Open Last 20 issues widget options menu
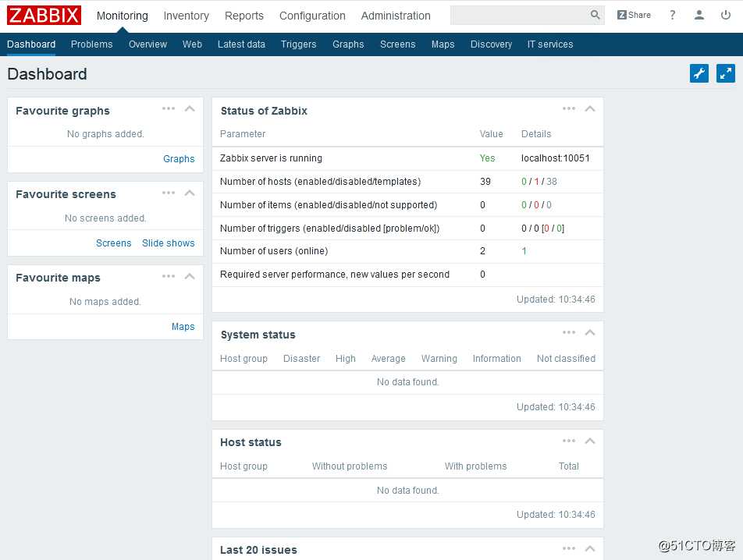The width and height of the screenshot is (743, 560). pyautogui.click(x=569, y=548)
